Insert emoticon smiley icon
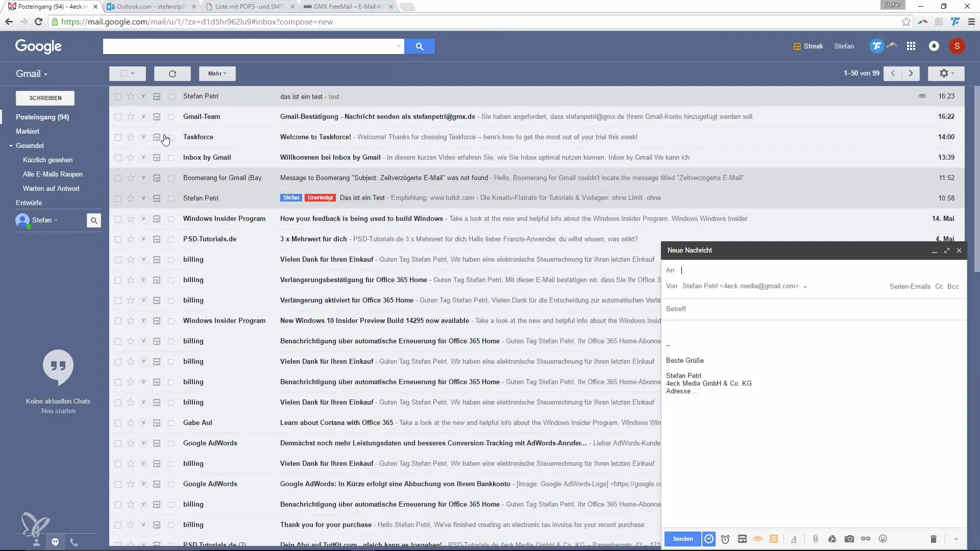 883,539
